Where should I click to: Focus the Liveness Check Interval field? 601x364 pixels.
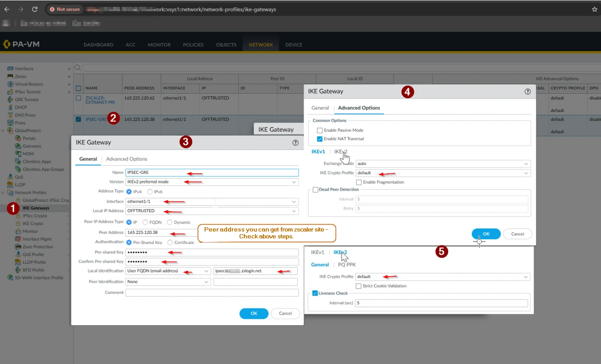442,303
